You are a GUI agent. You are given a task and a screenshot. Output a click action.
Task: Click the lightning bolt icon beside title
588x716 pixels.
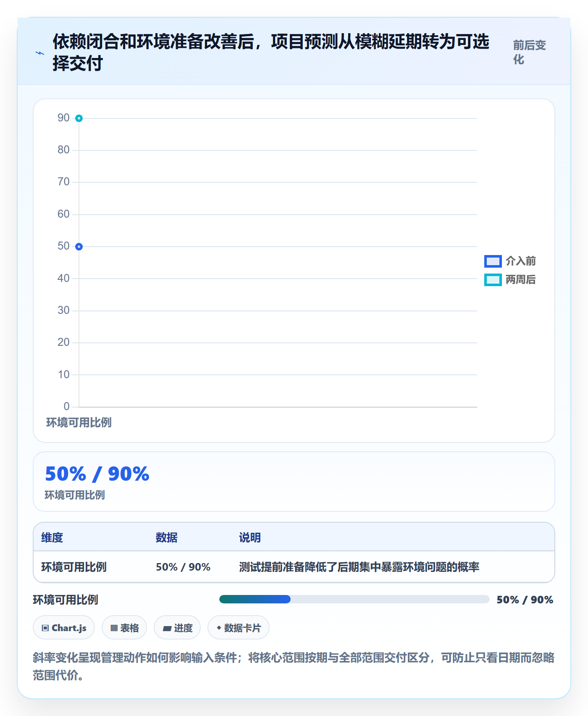click(x=39, y=53)
